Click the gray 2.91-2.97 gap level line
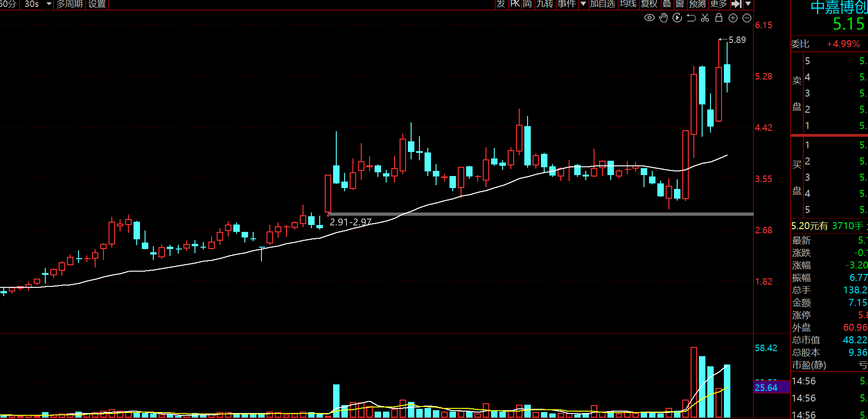Viewport: 868px width, 419px height. click(540, 214)
